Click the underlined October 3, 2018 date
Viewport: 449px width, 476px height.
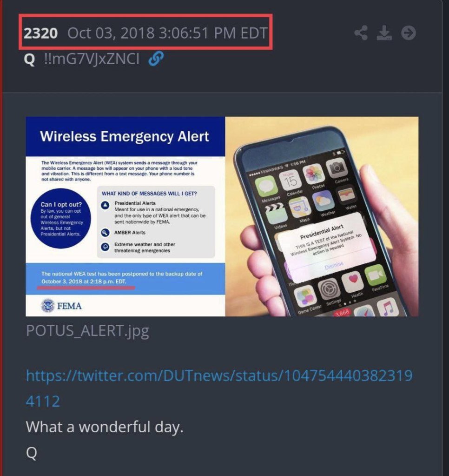pyautogui.click(x=84, y=282)
